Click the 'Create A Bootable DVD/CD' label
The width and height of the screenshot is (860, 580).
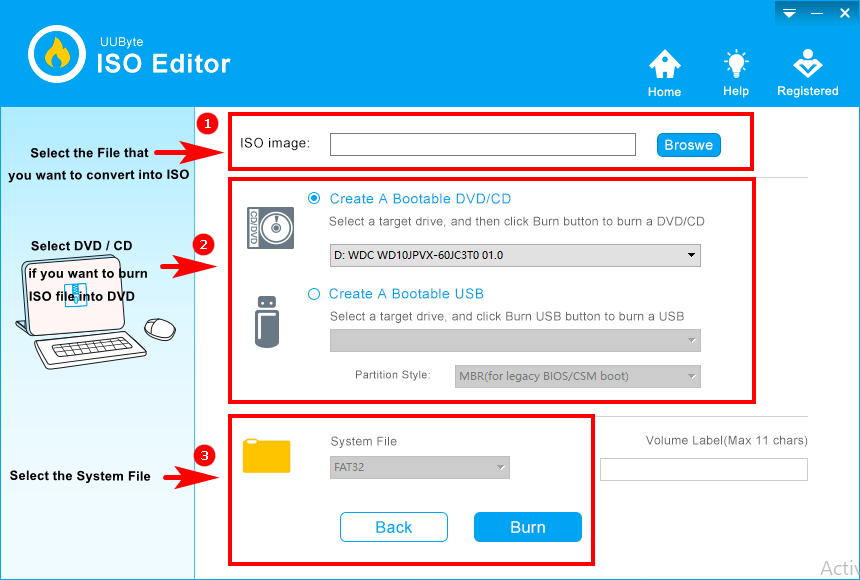[x=420, y=199]
